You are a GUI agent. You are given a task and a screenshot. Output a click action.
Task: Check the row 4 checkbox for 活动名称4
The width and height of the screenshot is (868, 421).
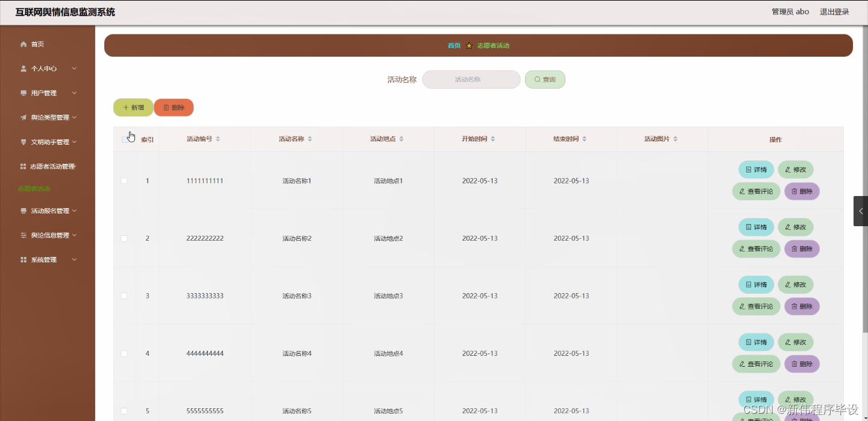click(x=124, y=353)
